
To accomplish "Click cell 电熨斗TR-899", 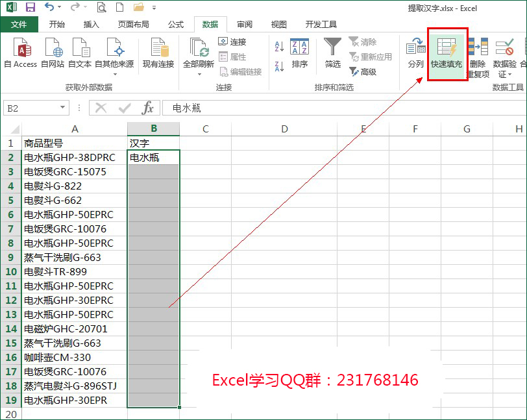I will coord(75,272).
